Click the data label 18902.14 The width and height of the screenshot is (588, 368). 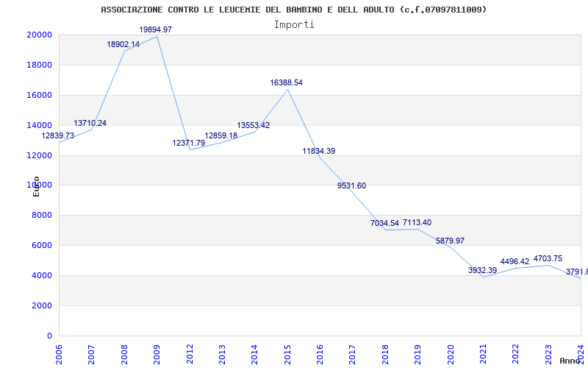(x=123, y=44)
